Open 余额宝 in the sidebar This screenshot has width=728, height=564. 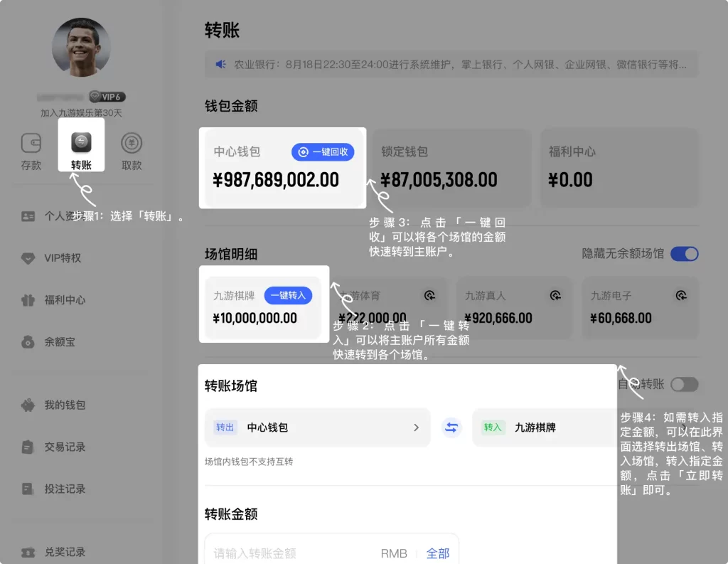[60, 342]
